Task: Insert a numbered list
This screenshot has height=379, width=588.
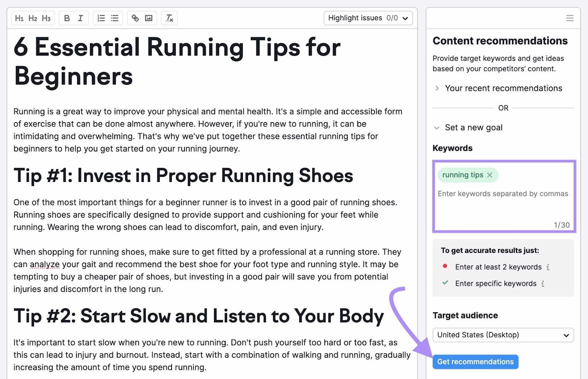Action: [101, 18]
